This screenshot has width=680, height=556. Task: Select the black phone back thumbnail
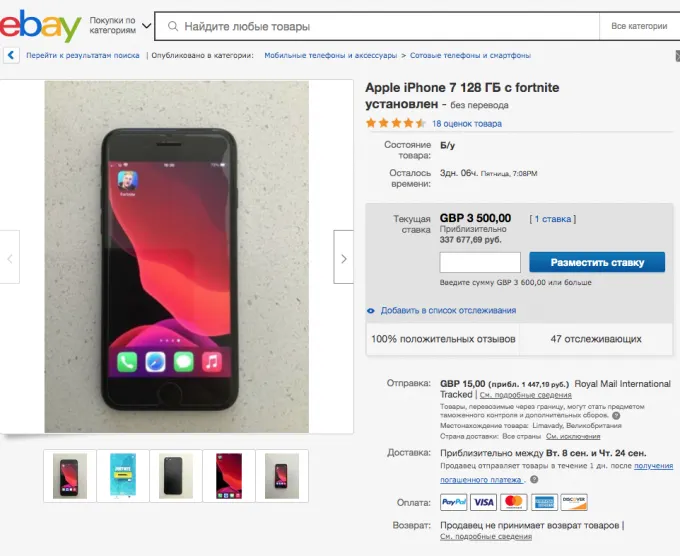pos(176,476)
